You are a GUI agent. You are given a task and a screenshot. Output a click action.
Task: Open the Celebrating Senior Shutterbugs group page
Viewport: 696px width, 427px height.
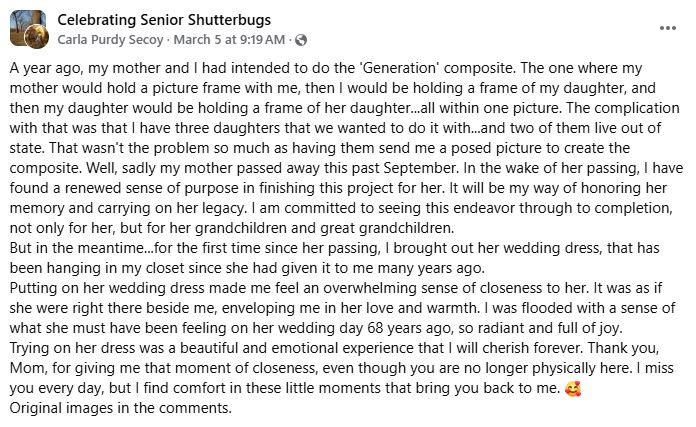pos(164,20)
